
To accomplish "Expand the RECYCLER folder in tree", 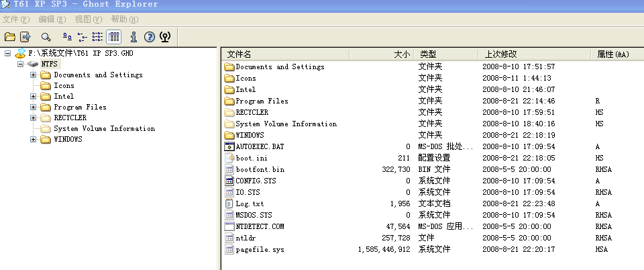I will click(34, 118).
